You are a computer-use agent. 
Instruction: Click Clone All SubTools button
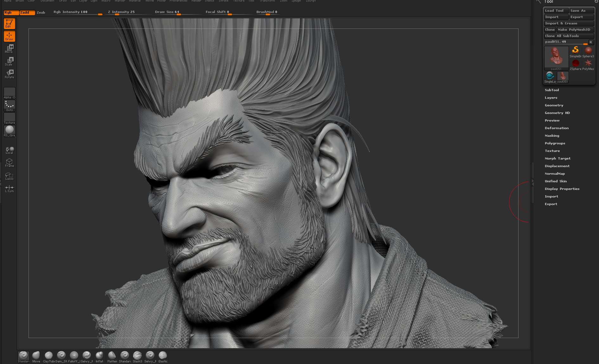click(x=569, y=36)
